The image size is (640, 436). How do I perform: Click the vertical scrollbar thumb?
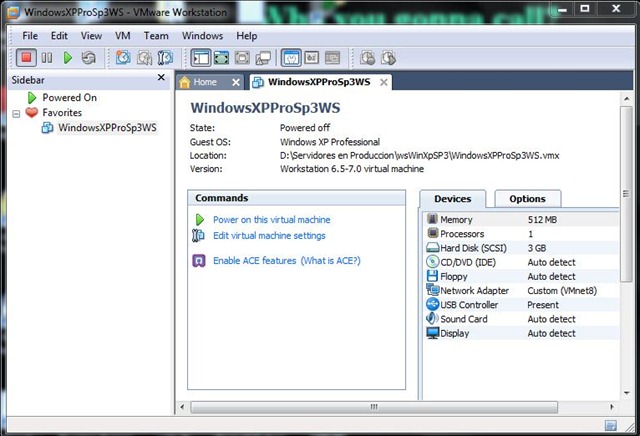click(x=626, y=194)
